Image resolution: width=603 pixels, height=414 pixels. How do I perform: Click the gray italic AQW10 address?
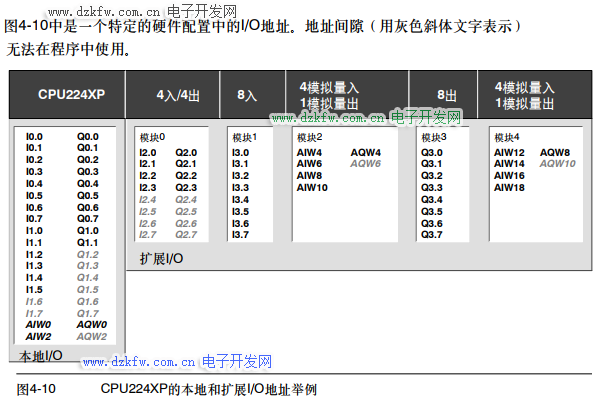(x=557, y=163)
